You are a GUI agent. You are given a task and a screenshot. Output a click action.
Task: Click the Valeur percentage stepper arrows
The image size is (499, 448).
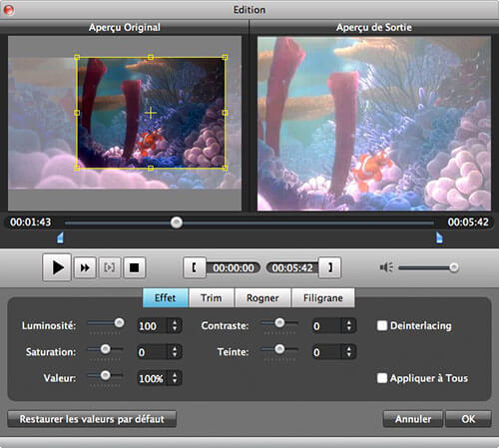[175, 378]
